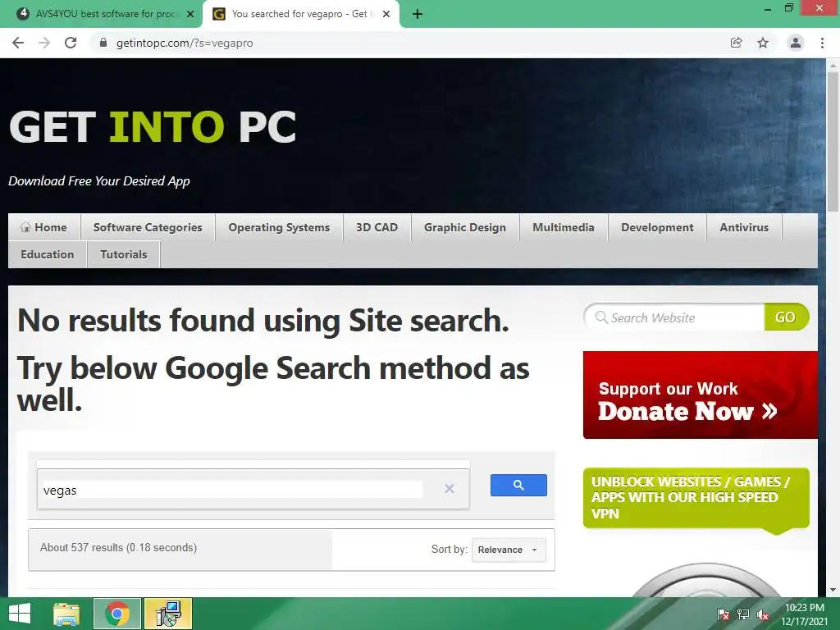
Task: Open a new tab with plus icon
Action: point(418,14)
